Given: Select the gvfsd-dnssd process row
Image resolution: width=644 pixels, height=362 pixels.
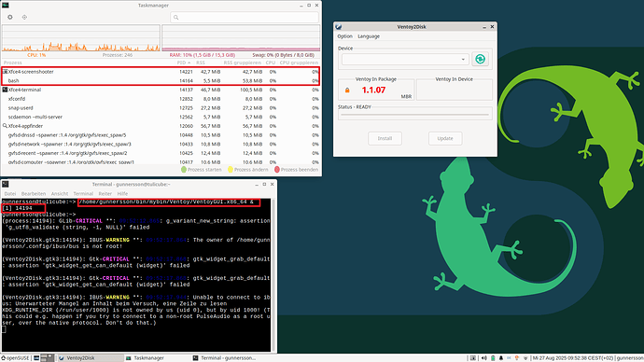Looking at the screenshot, I should [x=161, y=135].
